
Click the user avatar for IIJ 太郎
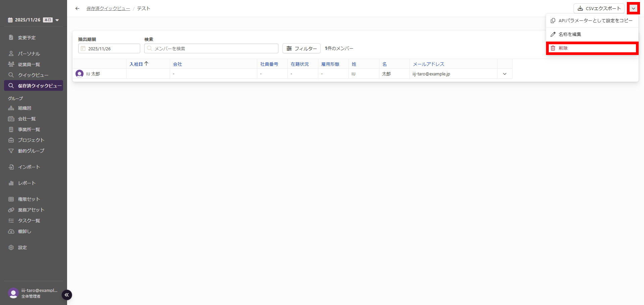pos(79,74)
